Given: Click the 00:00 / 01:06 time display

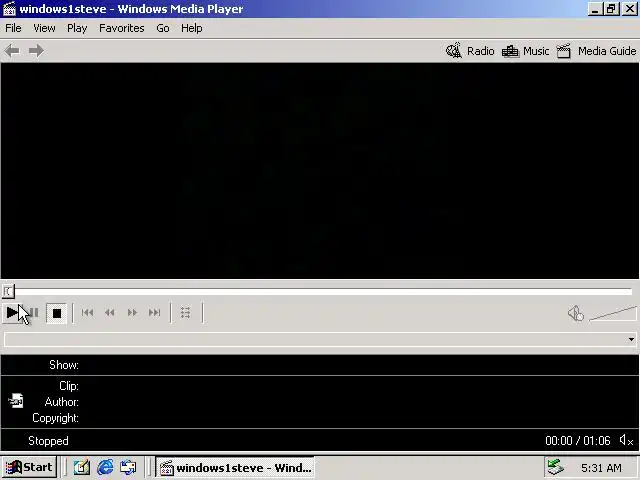Looking at the screenshot, I should click(x=578, y=441).
